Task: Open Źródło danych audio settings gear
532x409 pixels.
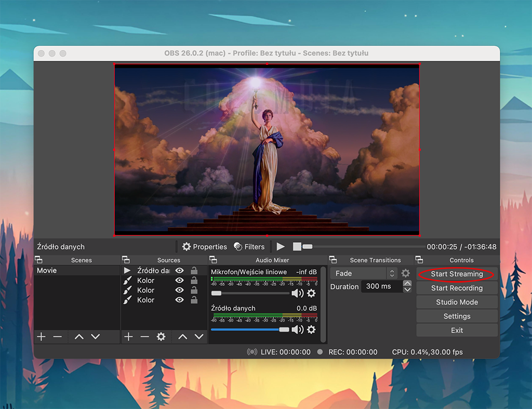Action: click(x=311, y=329)
